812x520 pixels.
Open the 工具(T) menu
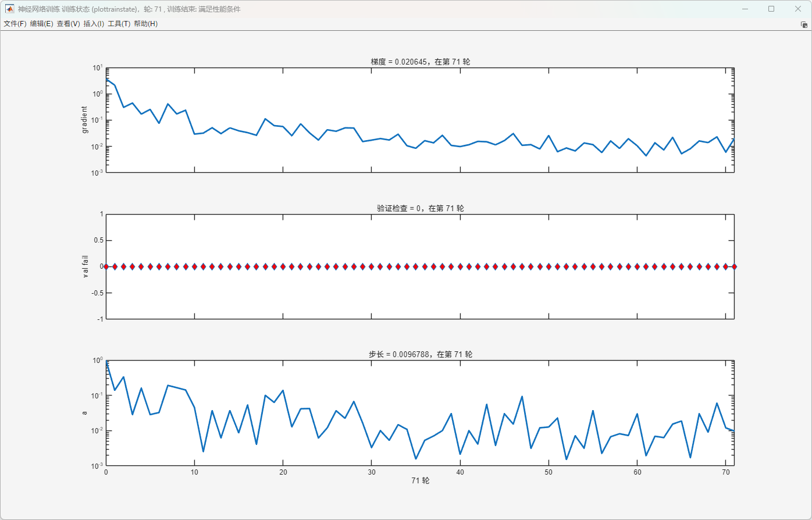[119, 24]
